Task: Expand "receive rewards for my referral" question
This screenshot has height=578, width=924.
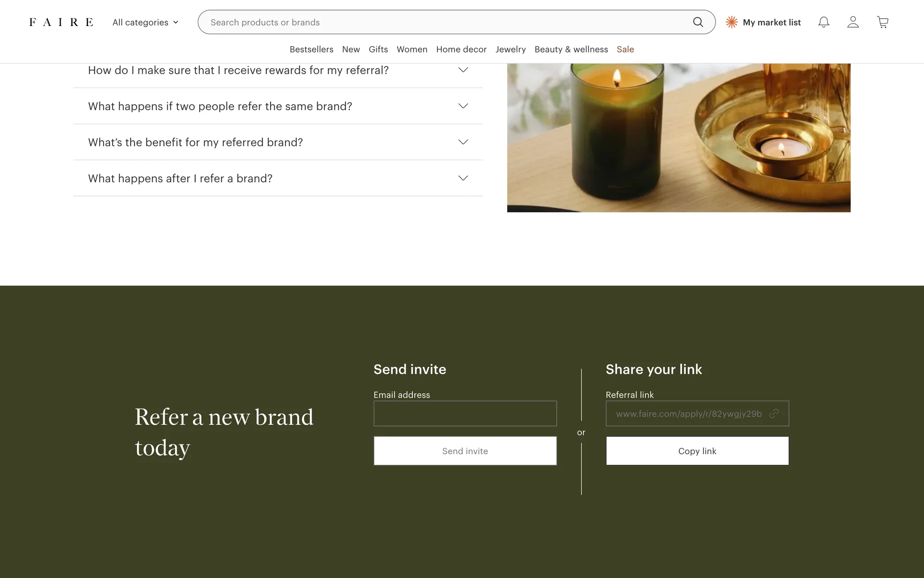Action: pos(278,70)
